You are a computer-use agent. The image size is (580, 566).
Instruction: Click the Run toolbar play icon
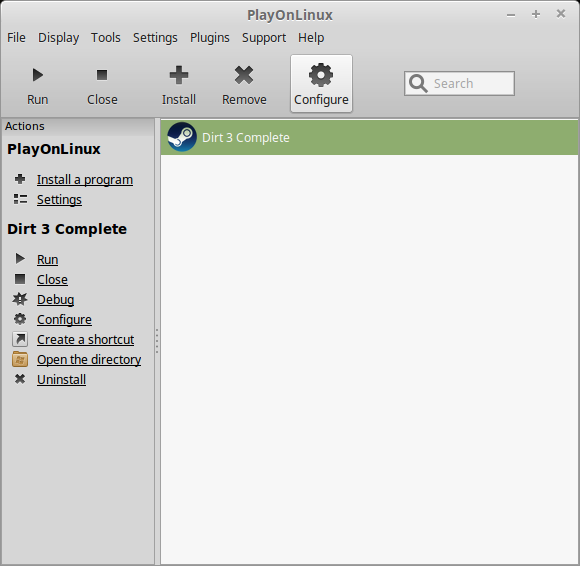[x=38, y=75]
